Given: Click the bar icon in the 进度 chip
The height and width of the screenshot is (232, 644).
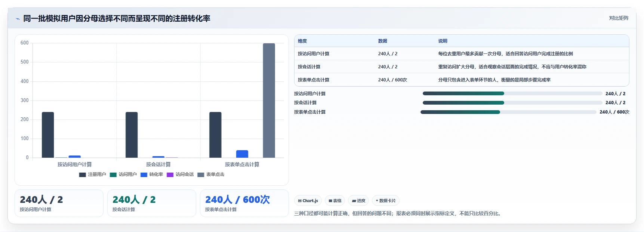Looking at the screenshot, I should coord(354,201).
